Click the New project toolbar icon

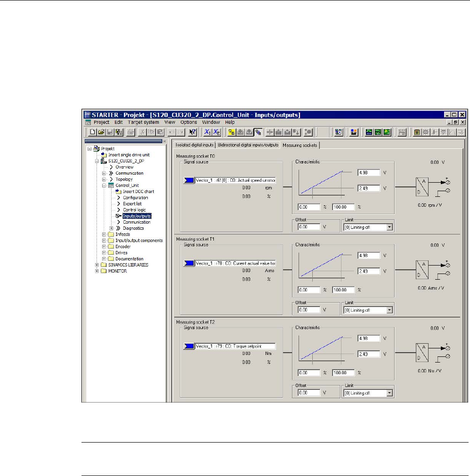(93, 132)
